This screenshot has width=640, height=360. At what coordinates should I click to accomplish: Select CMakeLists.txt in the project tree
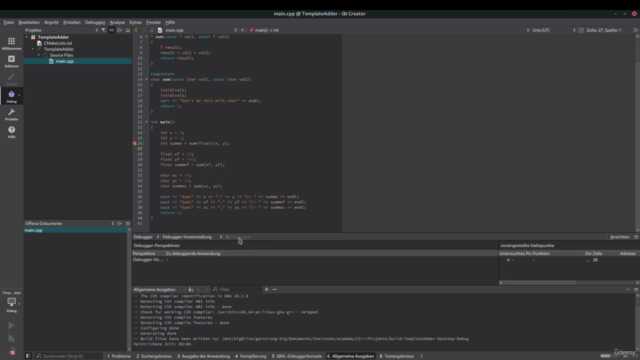(x=58, y=43)
